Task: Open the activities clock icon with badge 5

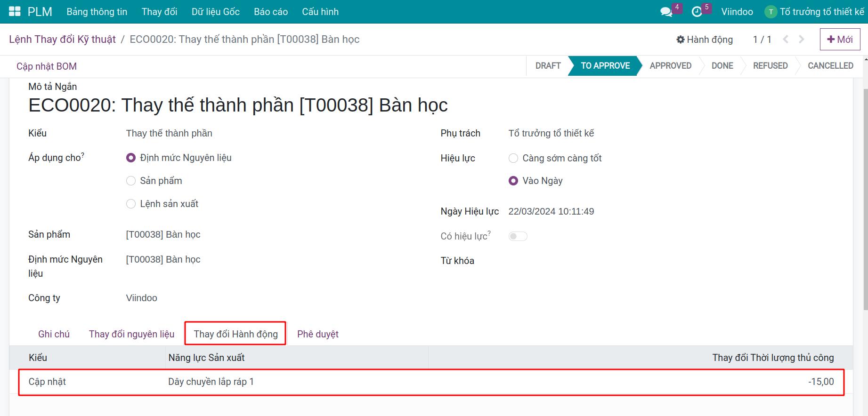Action: click(x=697, y=12)
